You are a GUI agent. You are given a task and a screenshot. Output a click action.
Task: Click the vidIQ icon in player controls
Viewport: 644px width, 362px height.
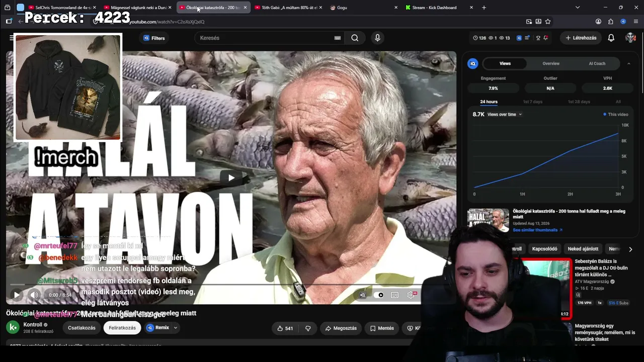pyautogui.click(x=362, y=295)
